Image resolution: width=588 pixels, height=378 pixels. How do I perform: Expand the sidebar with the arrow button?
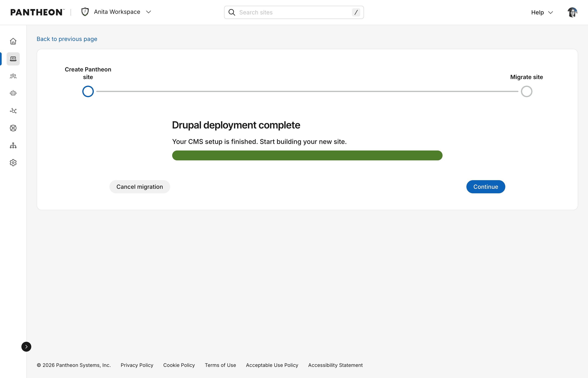point(26,346)
